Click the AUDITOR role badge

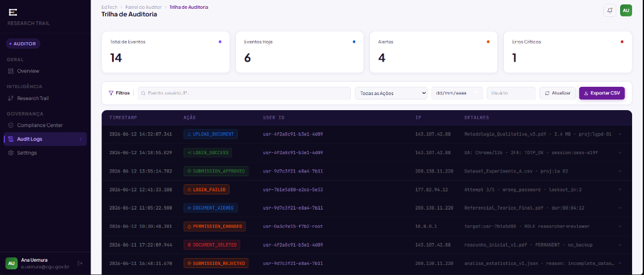(23, 43)
